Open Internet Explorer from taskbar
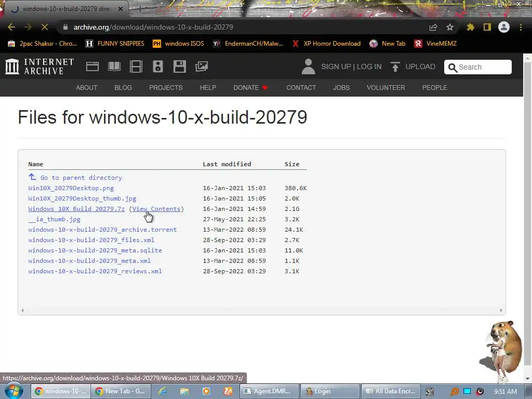Screen dimensions: 532x399 [163, 391]
